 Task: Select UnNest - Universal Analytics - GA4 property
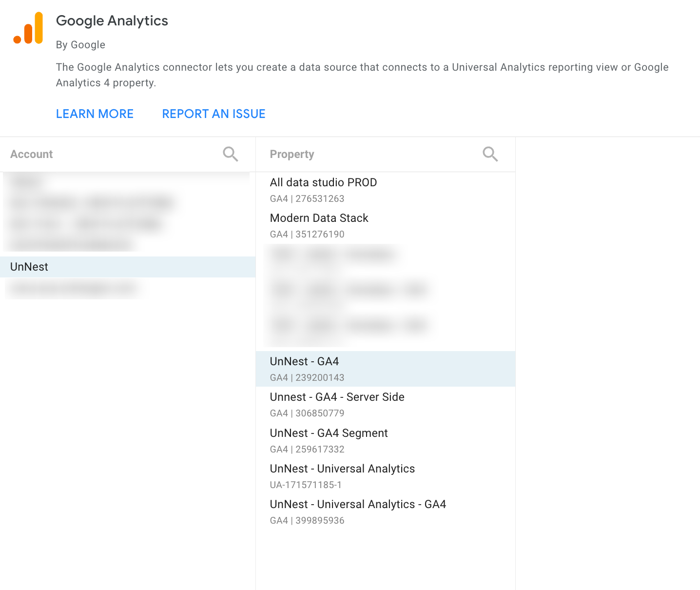coord(386,512)
